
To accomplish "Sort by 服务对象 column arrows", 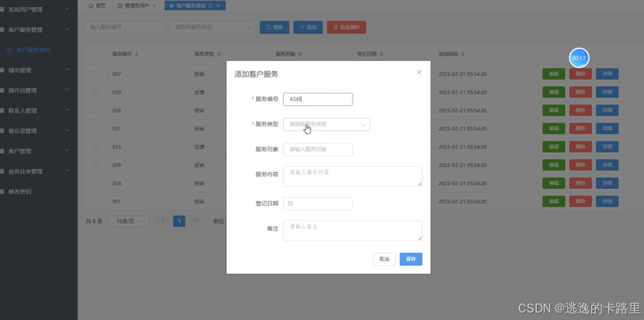I will point(300,54).
